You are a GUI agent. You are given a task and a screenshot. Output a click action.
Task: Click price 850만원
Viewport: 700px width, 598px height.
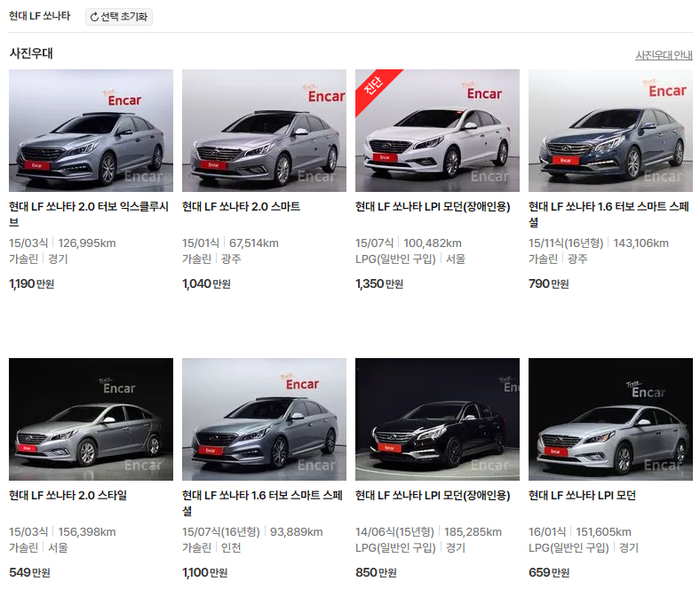(x=376, y=572)
